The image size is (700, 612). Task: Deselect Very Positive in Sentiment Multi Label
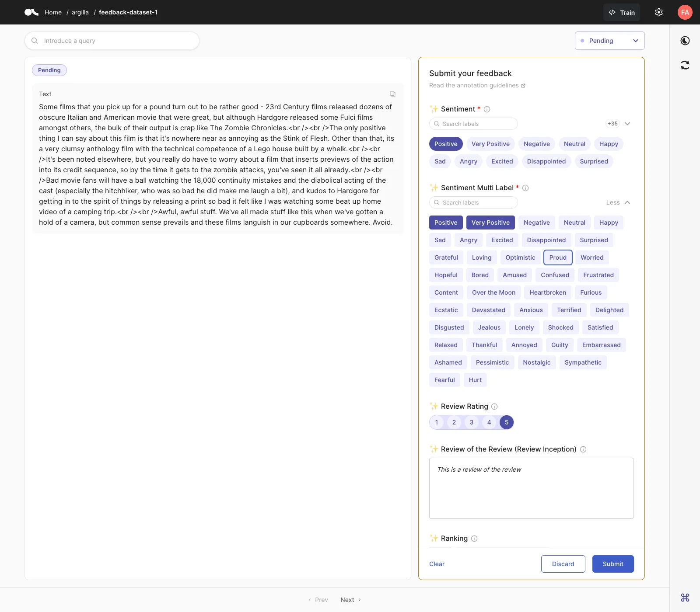[490, 223]
